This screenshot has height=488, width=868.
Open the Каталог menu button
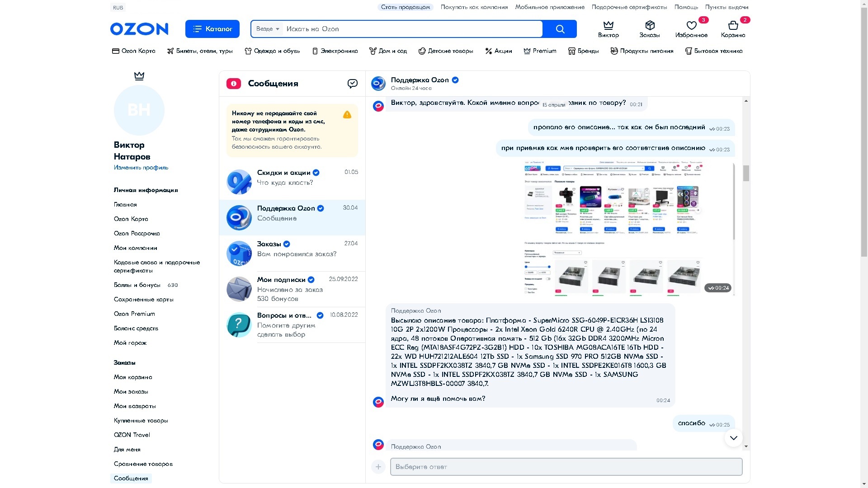tap(212, 29)
